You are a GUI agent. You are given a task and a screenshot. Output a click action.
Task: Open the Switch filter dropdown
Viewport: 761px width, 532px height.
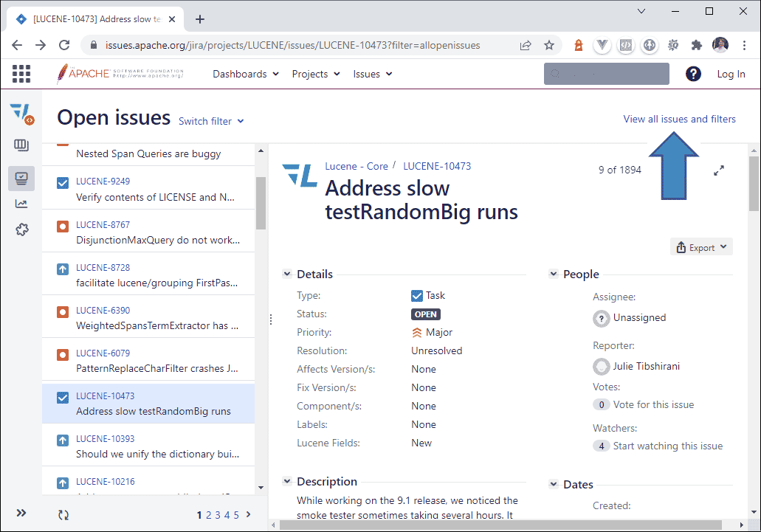point(211,121)
